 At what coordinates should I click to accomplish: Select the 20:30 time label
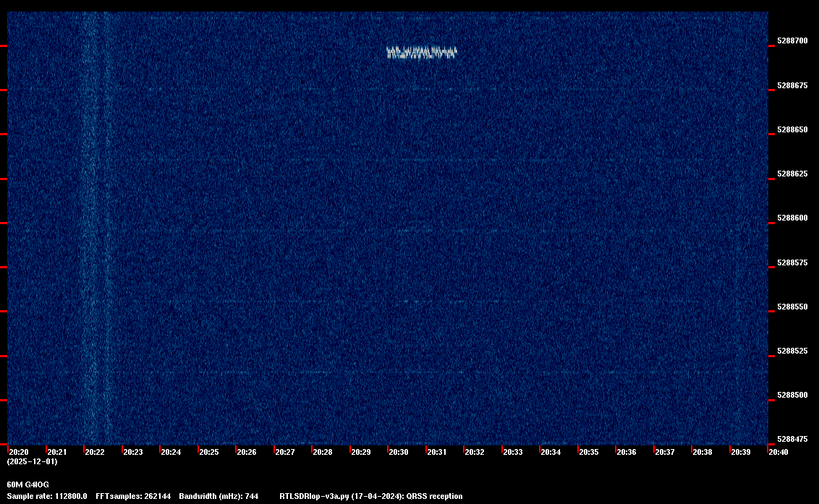click(398, 452)
